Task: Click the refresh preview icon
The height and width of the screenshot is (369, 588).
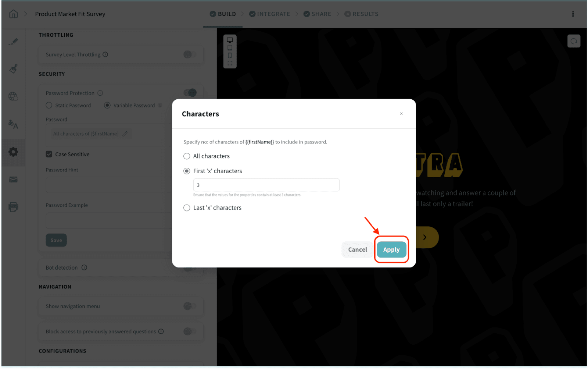Action: (574, 41)
